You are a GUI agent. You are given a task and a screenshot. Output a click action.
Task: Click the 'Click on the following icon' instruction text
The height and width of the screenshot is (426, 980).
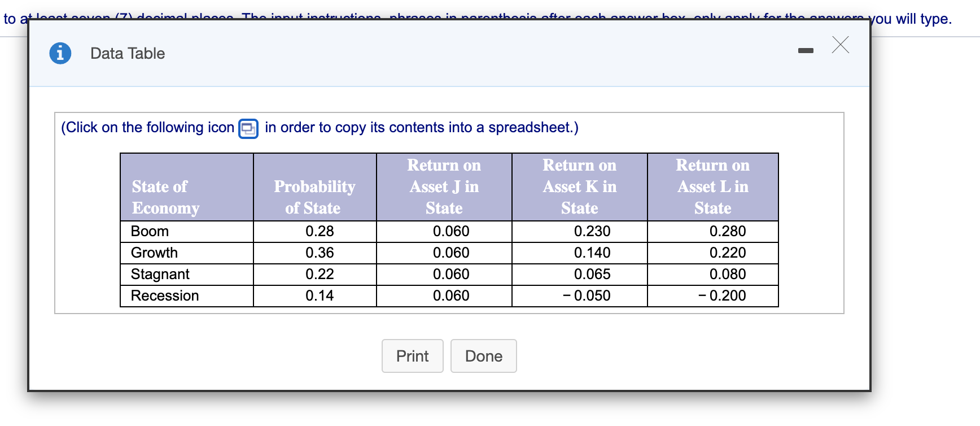(x=148, y=128)
